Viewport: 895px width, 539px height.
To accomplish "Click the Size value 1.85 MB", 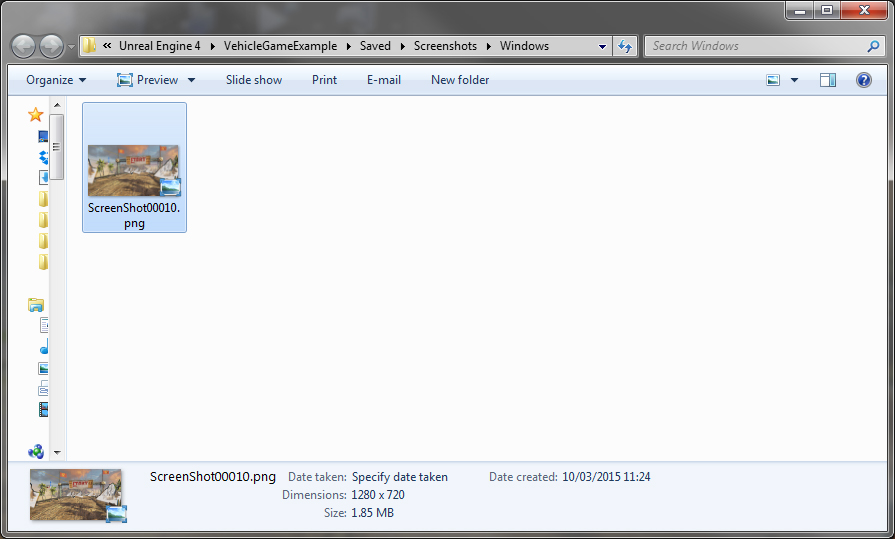I will tap(372, 513).
